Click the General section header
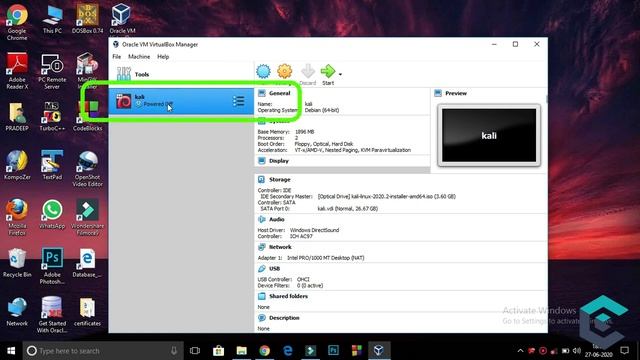640x360 pixels. pos(279,93)
